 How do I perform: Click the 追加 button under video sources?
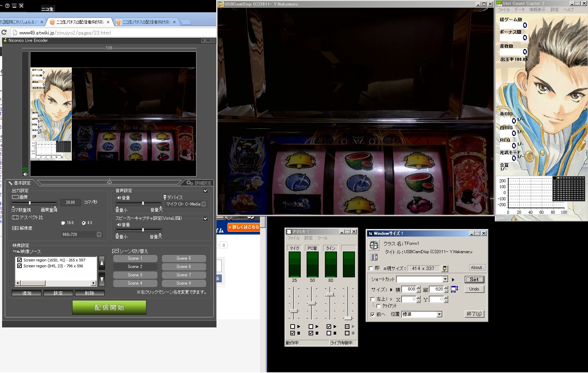27,293
